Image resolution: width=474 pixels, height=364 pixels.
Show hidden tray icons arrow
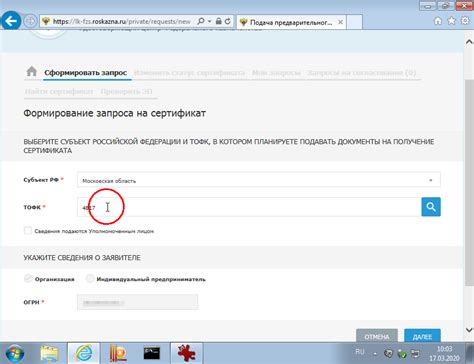(x=375, y=353)
